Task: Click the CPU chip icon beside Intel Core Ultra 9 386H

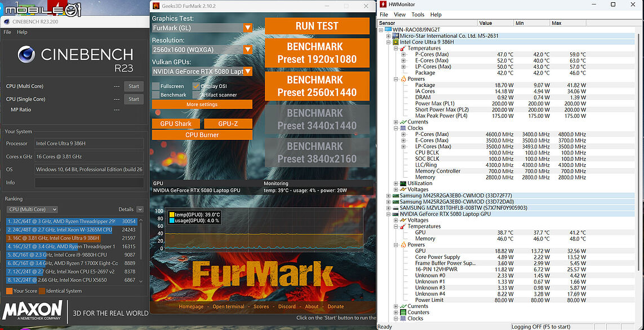Action: [396, 42]
